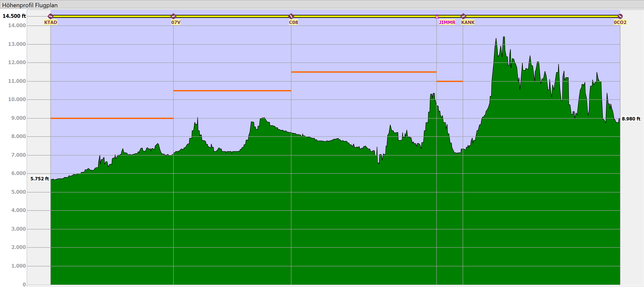Click the C08 waypoint label
This screenshot has height=287, width=644.
[294, 22]
